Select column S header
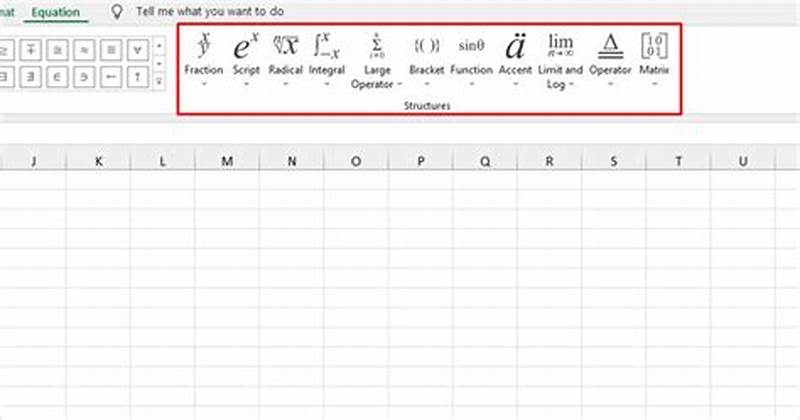800x420 pixels. click(613, 161)
